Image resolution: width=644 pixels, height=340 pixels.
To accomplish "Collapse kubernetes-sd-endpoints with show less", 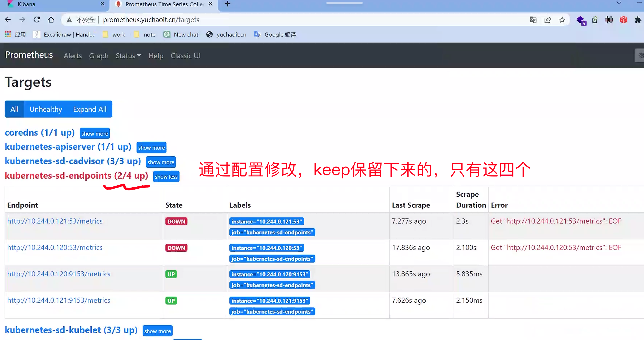I will (x=166, y=177).
